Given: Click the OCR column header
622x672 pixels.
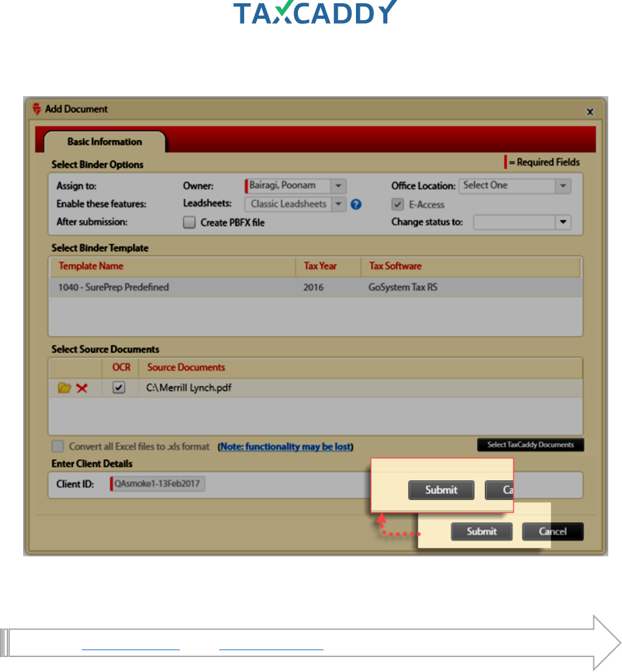Looking at the screenshot, I should click(121, 367).
